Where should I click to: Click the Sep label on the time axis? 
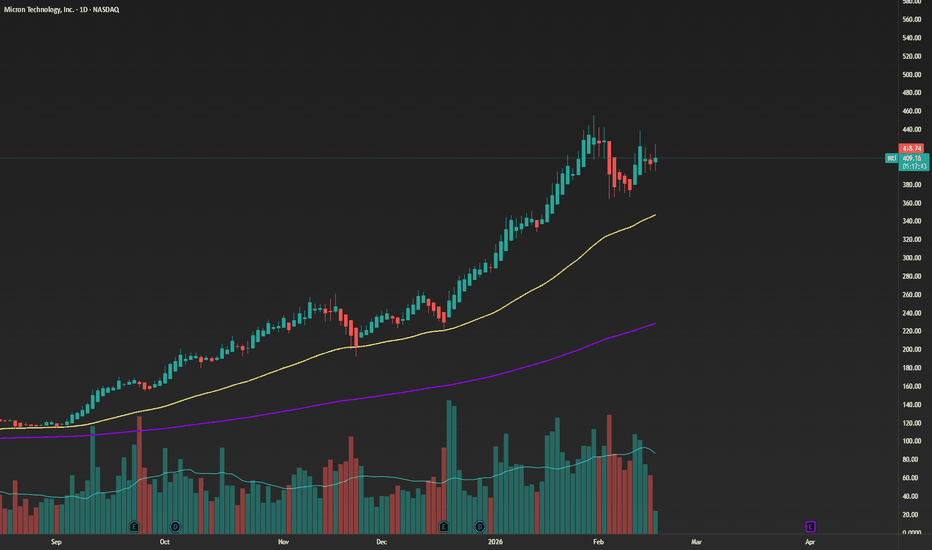[x=57, y=541]
